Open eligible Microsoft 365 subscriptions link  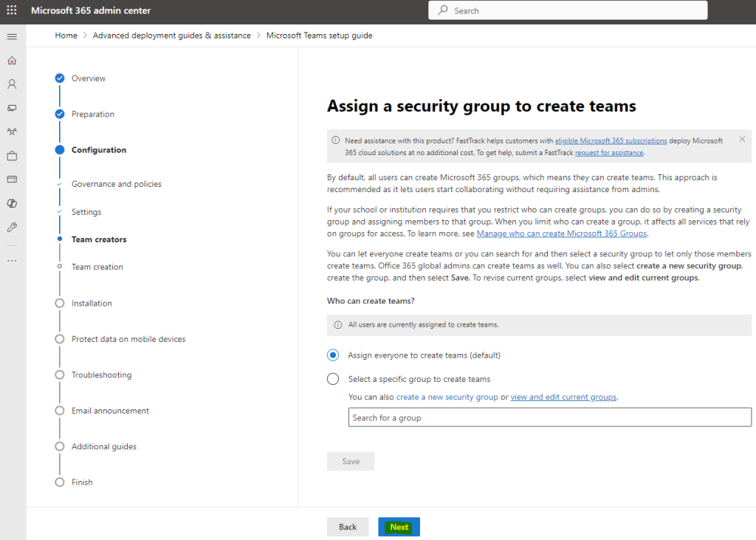click(611, 141)
